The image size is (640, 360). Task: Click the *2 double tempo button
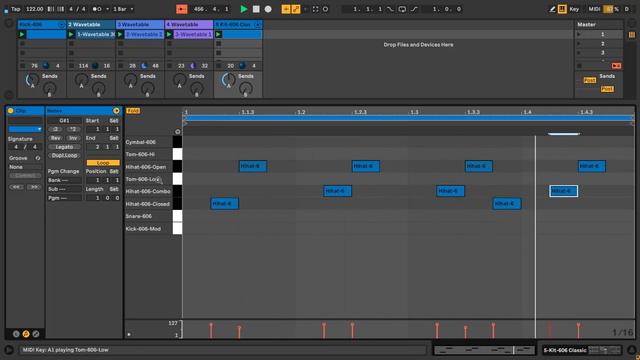click(73, 129)
